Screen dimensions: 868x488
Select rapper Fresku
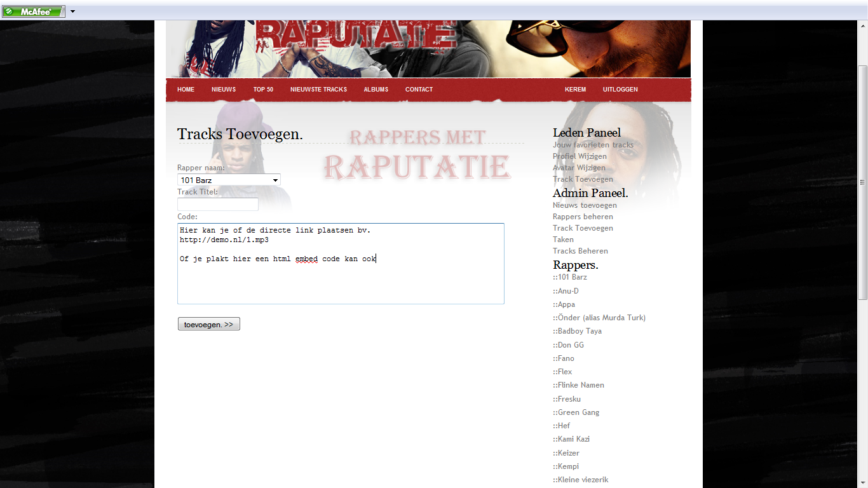567,399
